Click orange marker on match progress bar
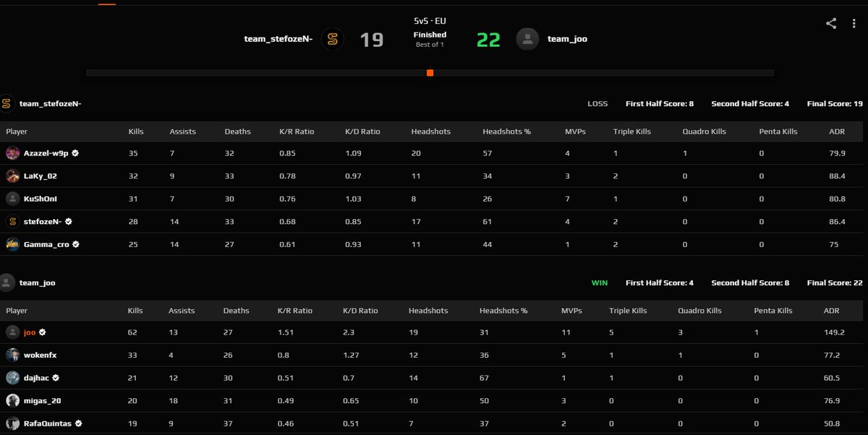The height and width of the screenshot is (435, 868). [x=430, y=73]
